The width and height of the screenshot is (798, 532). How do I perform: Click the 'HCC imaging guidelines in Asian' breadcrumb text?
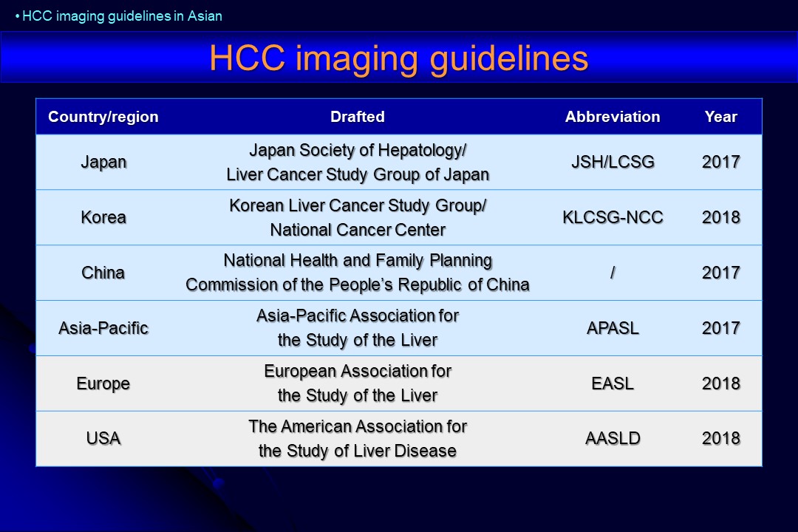pyautogui.click(x=121, y=16)
